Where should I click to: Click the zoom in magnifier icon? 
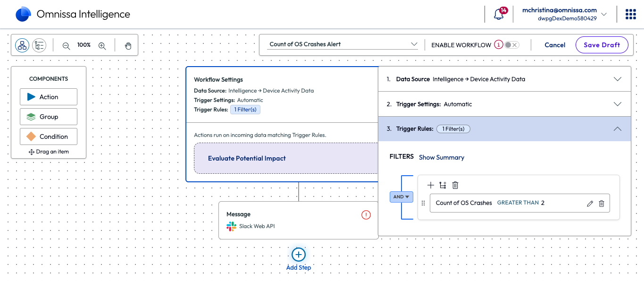pos(102,45)
